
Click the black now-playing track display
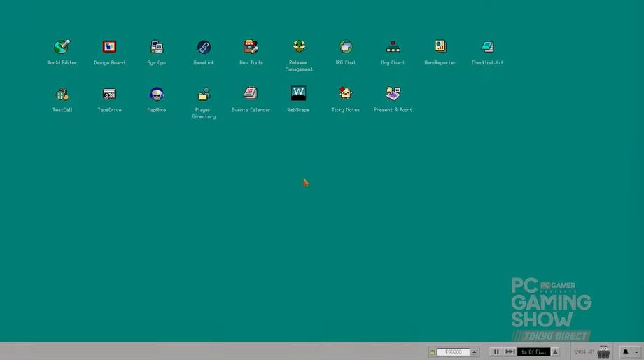533,352
